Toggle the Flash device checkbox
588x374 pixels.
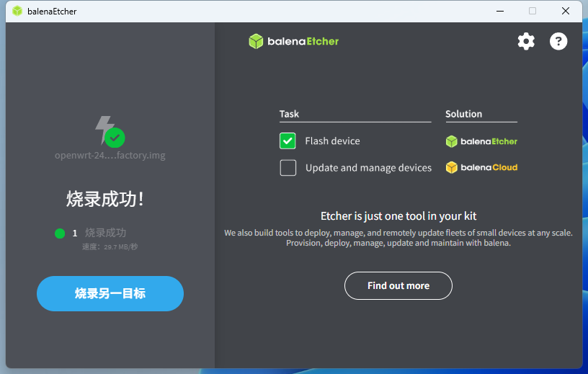(x=288, y=141)
